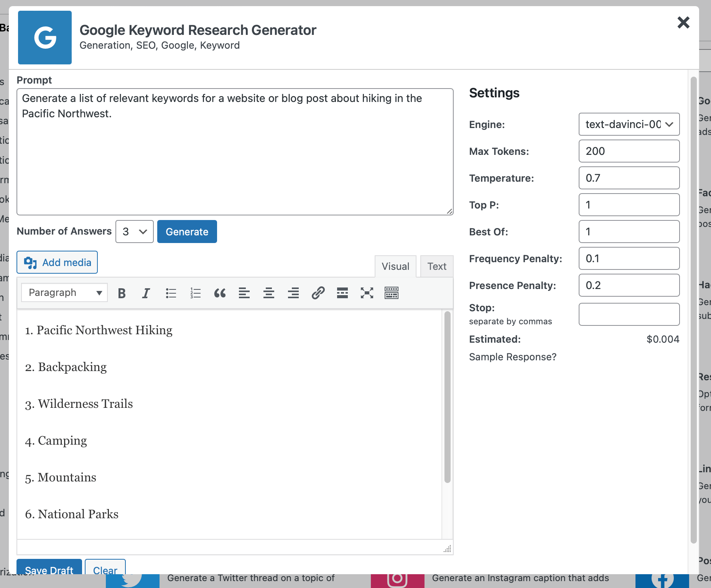
Task: Focus the Max Tokens field
Action: pyautogui.click(x=629, y=151)
